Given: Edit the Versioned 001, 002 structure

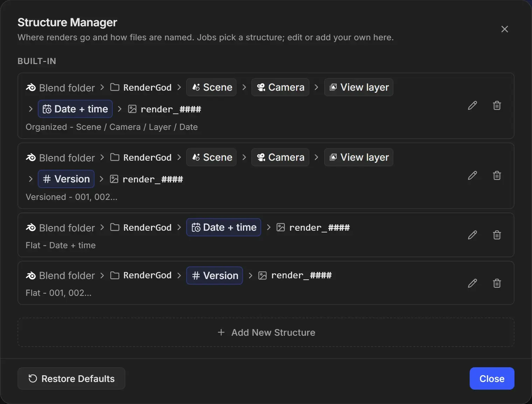Looking at the screenshot, I should 472,175.
